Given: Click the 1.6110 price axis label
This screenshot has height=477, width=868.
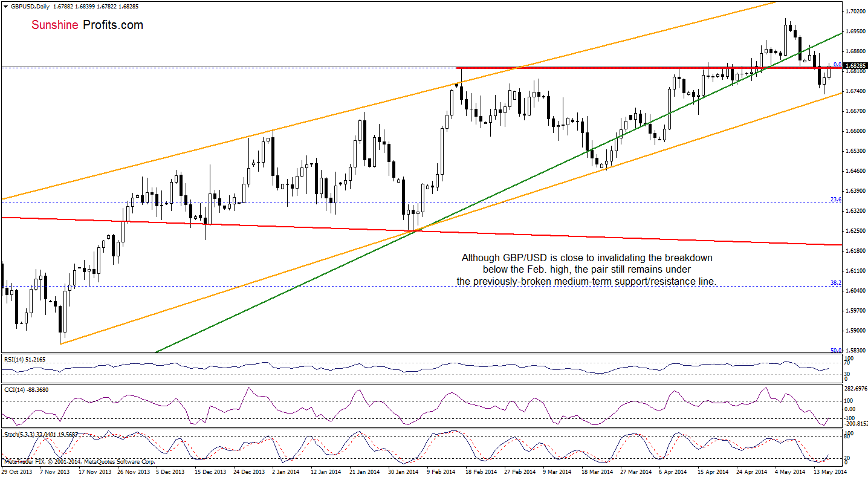Looking at the screenshot, I should tap(856, 271).
